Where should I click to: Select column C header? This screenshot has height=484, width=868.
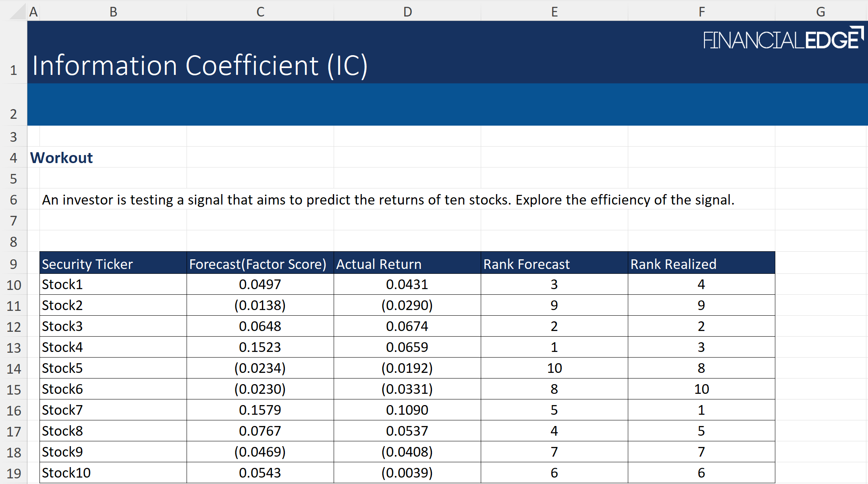[x=260, y=12]
